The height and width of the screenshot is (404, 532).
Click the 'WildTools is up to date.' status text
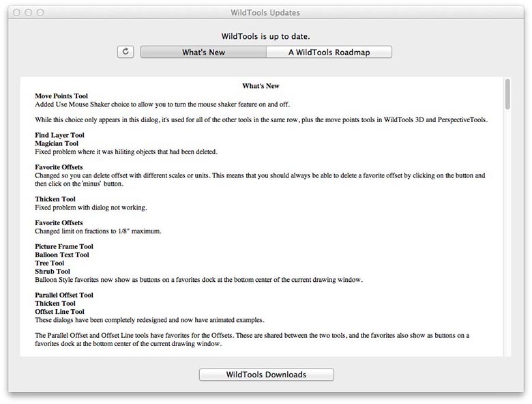pyautogui.click(x=266, y=36)
